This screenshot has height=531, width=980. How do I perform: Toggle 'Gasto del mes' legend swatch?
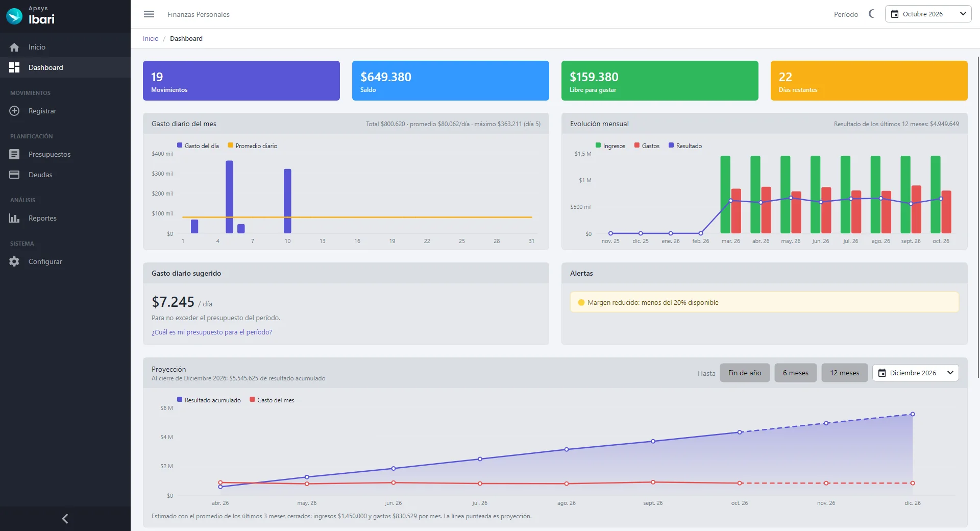pos(252,400)
